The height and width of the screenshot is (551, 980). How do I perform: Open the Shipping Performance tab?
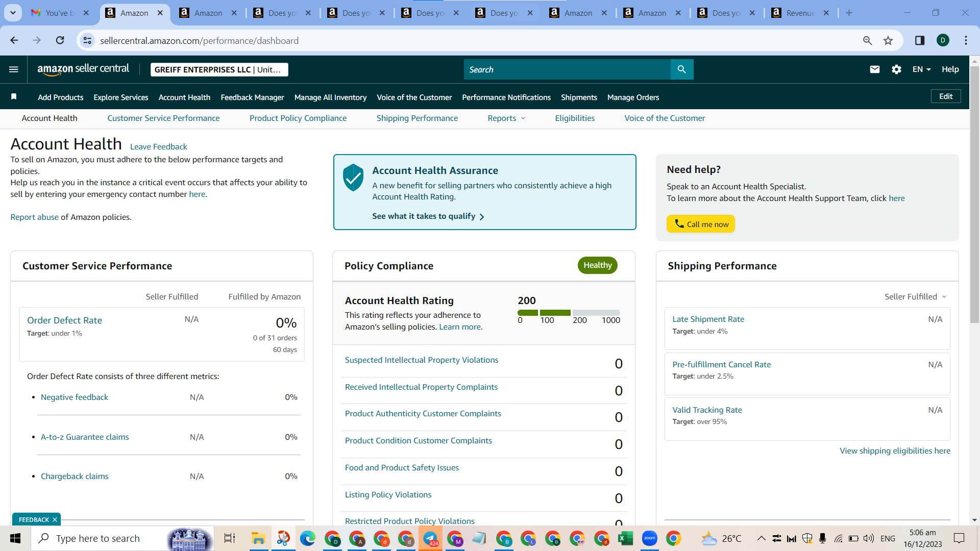(417, 118)
